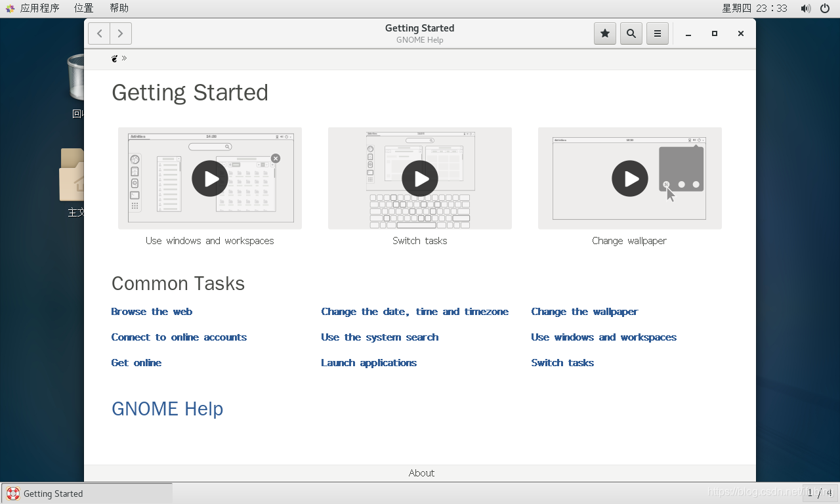Maximize the Getting Started window

point(715,34)
